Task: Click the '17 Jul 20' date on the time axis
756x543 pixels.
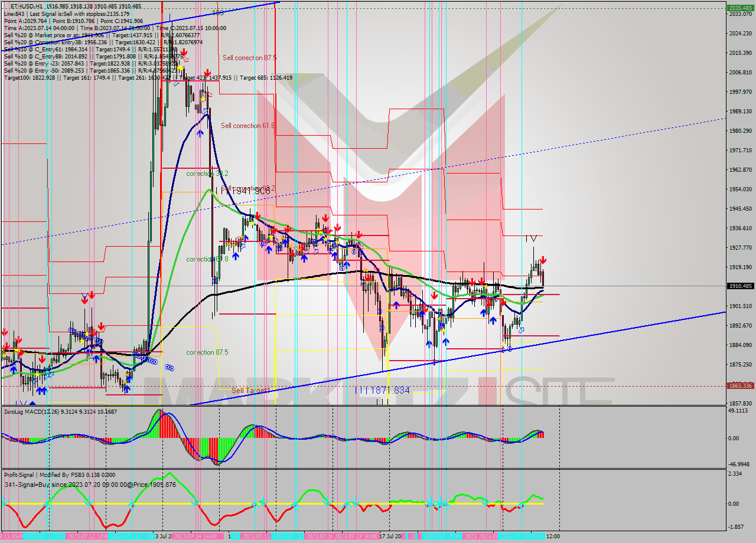Action: click(x=386, y=538)
